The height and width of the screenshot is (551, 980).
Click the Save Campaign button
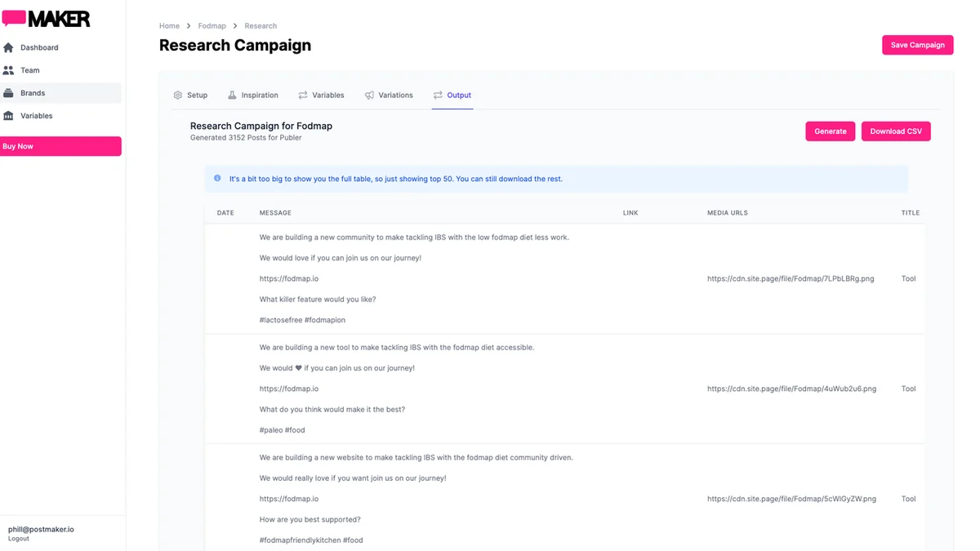click(917, 45)
